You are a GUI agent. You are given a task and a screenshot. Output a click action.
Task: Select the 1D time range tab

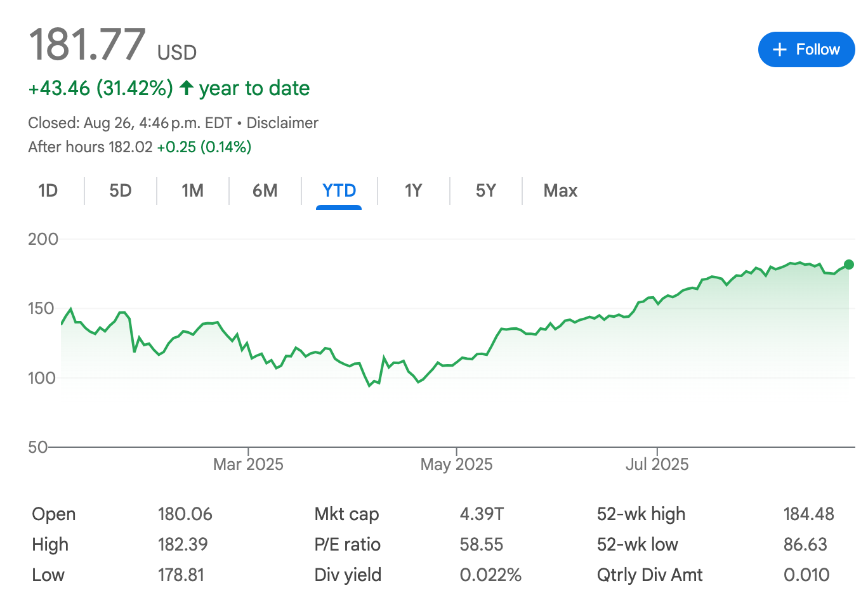point(48,191)
